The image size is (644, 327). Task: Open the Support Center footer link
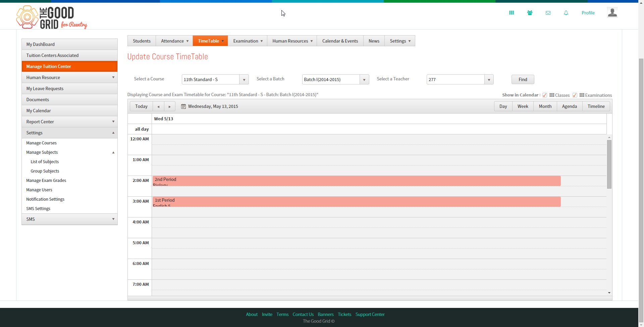[x=370, y=314]
